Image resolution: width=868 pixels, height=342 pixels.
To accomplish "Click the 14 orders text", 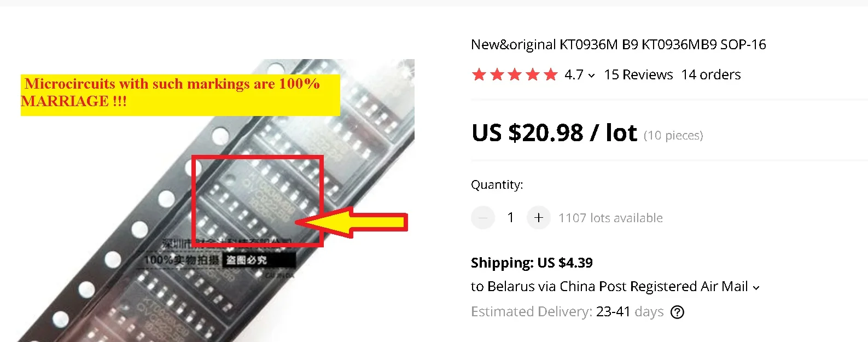I will pos(711,74).
